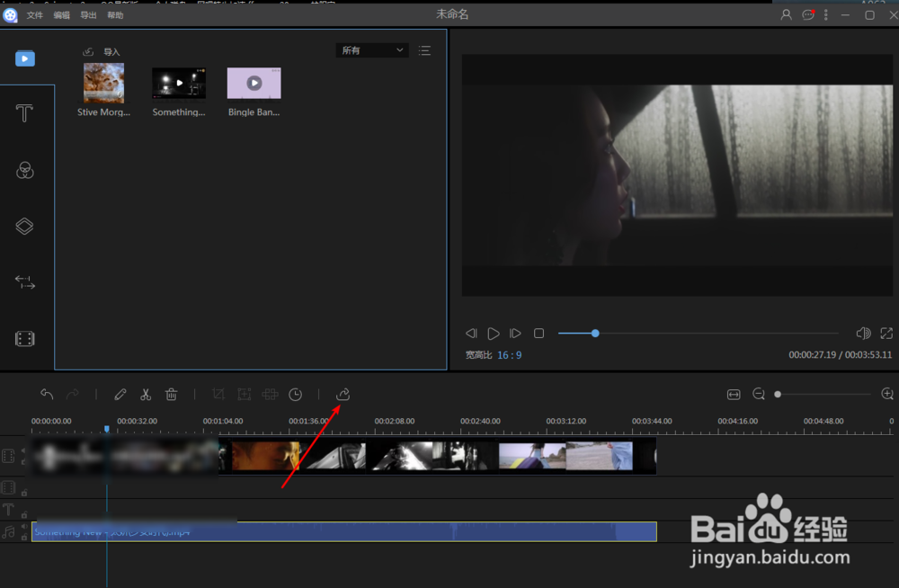The image size is (899, 588).
Task: Undo the last edit in timeline toolbar
Action: [x=47, y=394]
